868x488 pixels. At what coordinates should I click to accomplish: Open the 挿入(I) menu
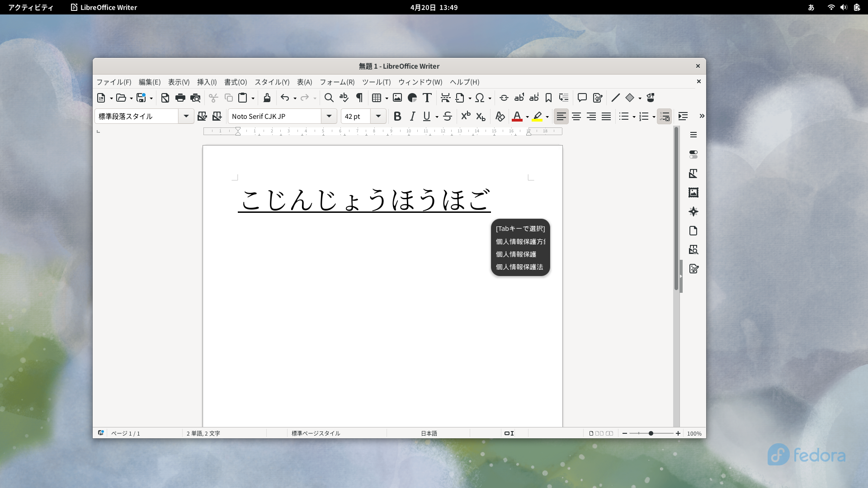[x=207, y=82]
